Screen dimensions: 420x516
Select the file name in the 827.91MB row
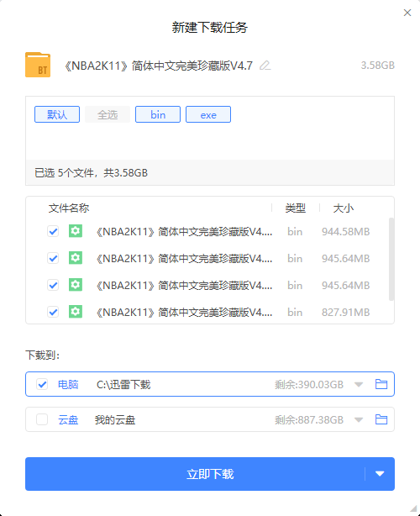(x=184, y=312)
